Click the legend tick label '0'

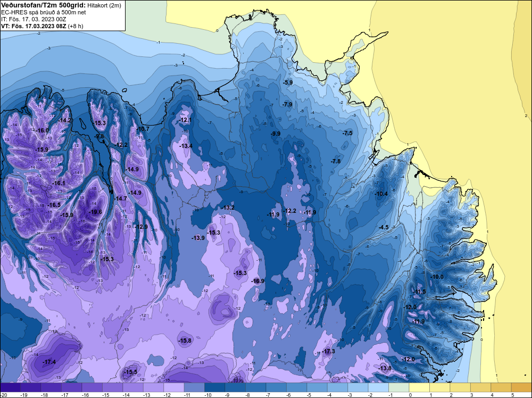tap(410, 395)
